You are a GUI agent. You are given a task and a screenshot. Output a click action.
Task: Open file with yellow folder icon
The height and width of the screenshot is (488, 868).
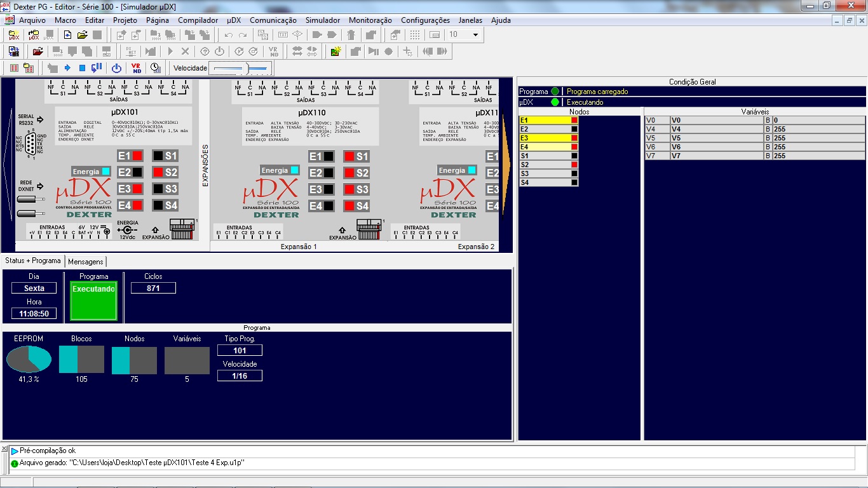click(83, 35)
